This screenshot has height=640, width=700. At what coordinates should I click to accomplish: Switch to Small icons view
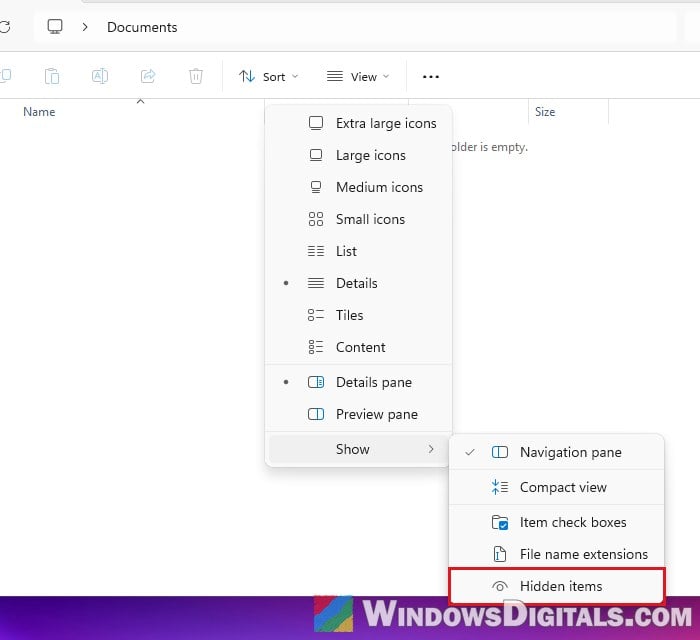coord(358,219)
